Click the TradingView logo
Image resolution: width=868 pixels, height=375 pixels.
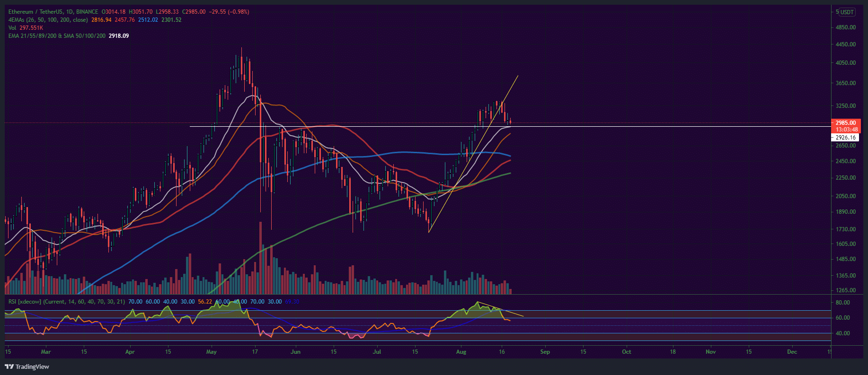pyautogui.click(x=27, y=366)
